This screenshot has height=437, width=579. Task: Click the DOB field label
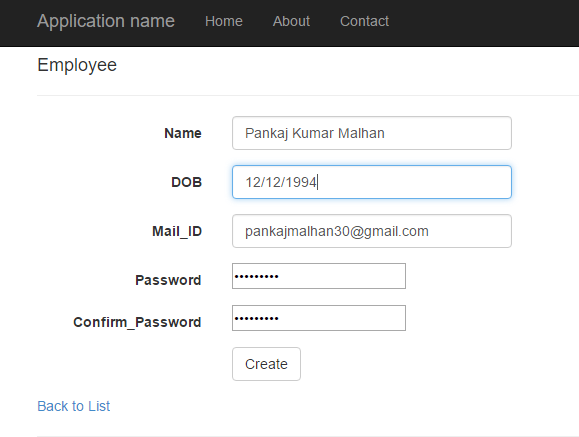coord(186,182)
